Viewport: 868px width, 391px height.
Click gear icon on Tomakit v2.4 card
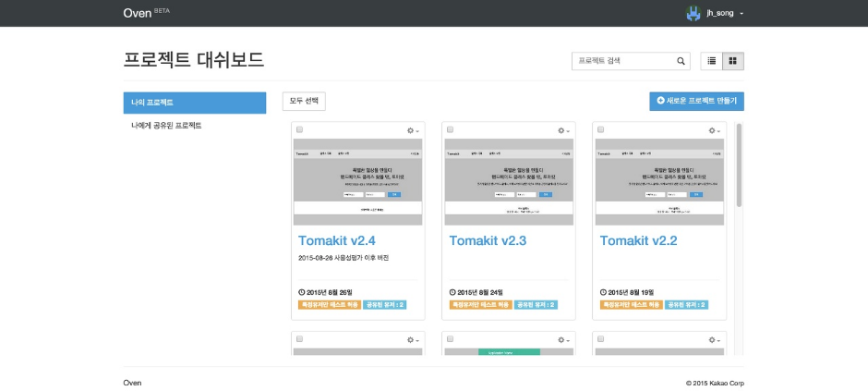[413, 130]
